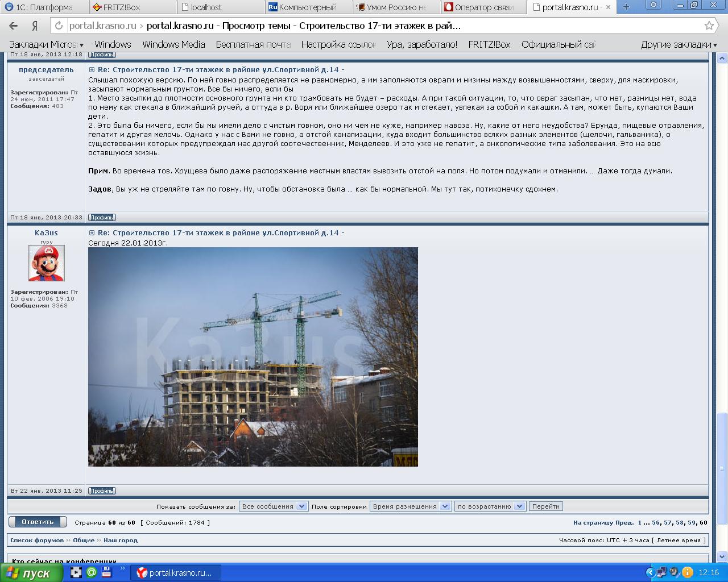
Task: Open the Ура, заработало! bookmark
Action: [x=422, y=44]
